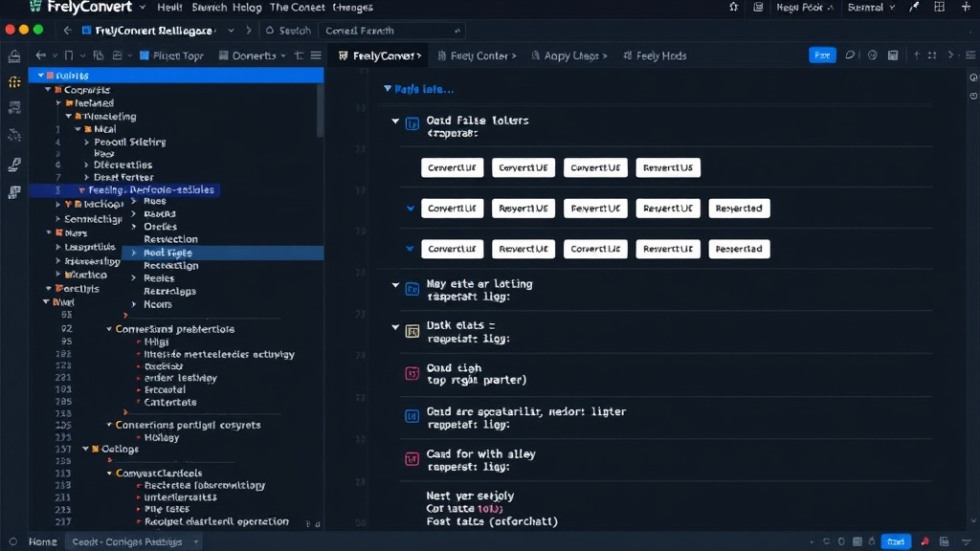The width and height of the screenshot is (980, 551).
Task: Click the tree structure icon next to Donerts
Action: point(299,55)
